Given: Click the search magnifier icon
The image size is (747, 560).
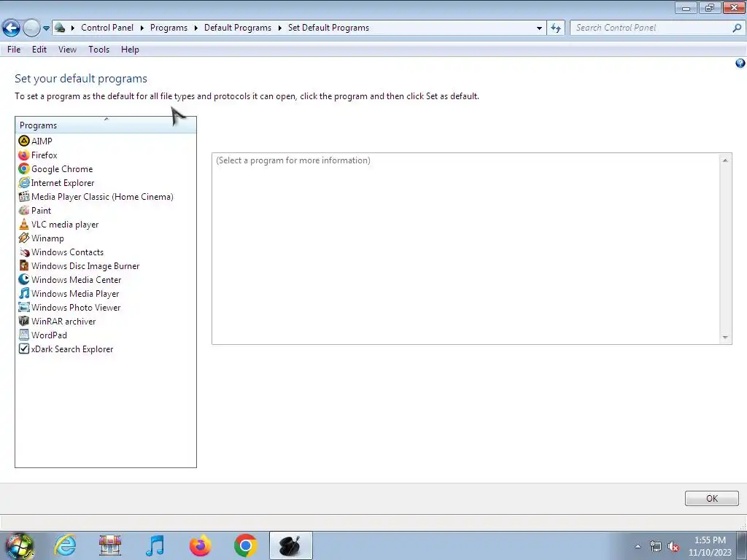Looking at the screenshot, I should point(737,28).
